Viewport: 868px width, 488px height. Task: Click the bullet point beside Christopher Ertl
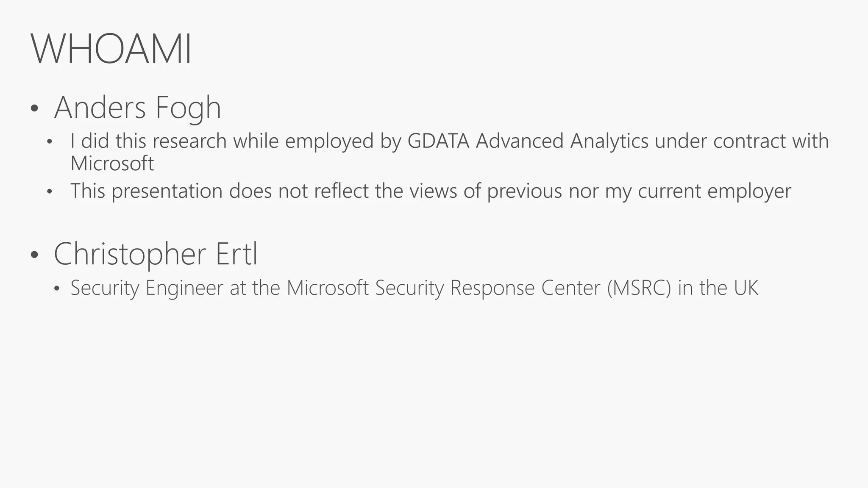[x=34, y=255]
